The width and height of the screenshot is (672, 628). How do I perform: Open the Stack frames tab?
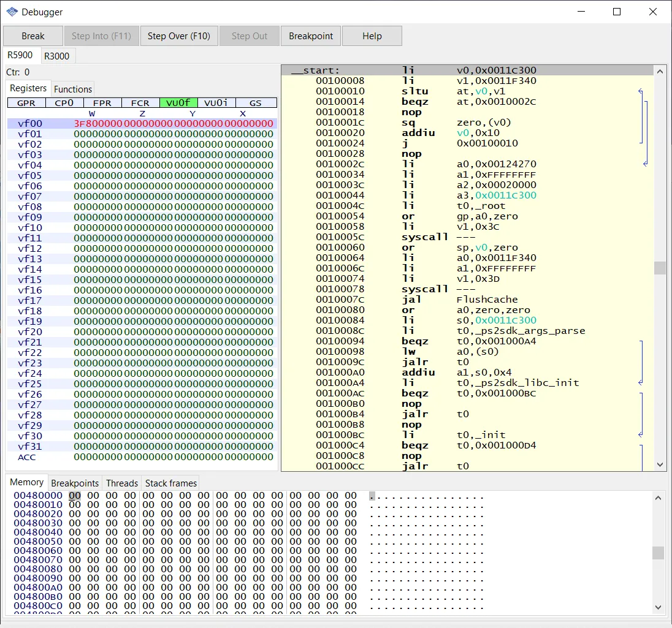[171, 483]
